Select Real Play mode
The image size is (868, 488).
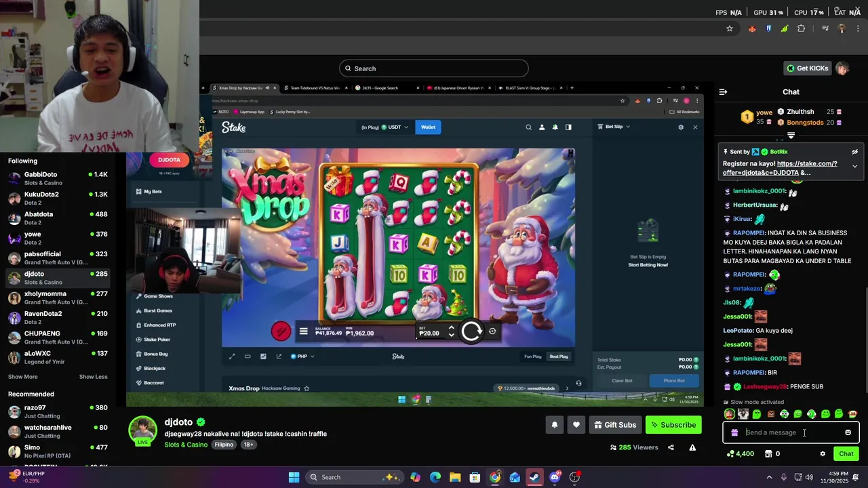click(559, 357)
